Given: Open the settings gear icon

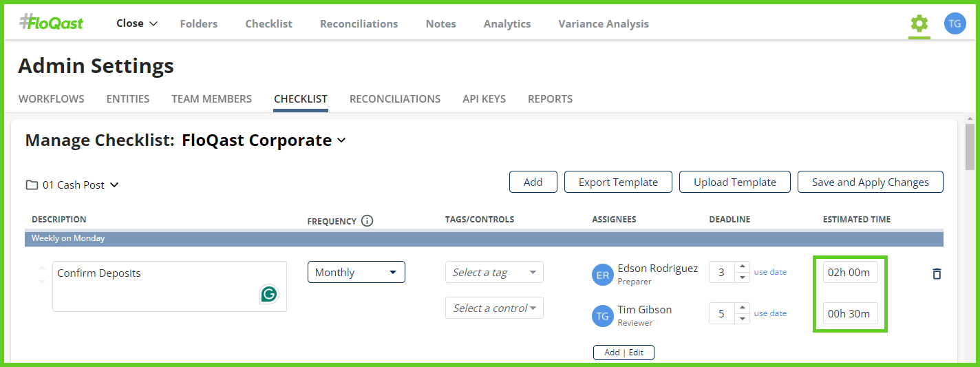Looking at the screenshot, I should pos(919,23).
